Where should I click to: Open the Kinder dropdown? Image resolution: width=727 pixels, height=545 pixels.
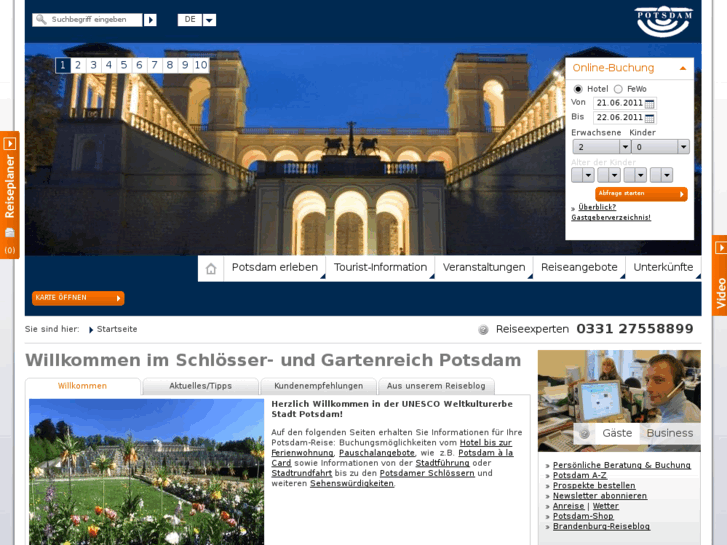coord(660,147)
